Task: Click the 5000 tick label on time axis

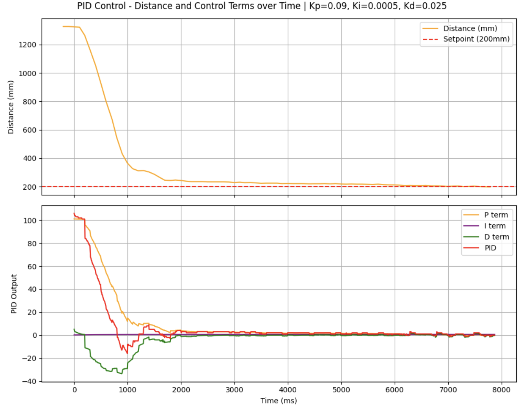Action: click(341, 390)
